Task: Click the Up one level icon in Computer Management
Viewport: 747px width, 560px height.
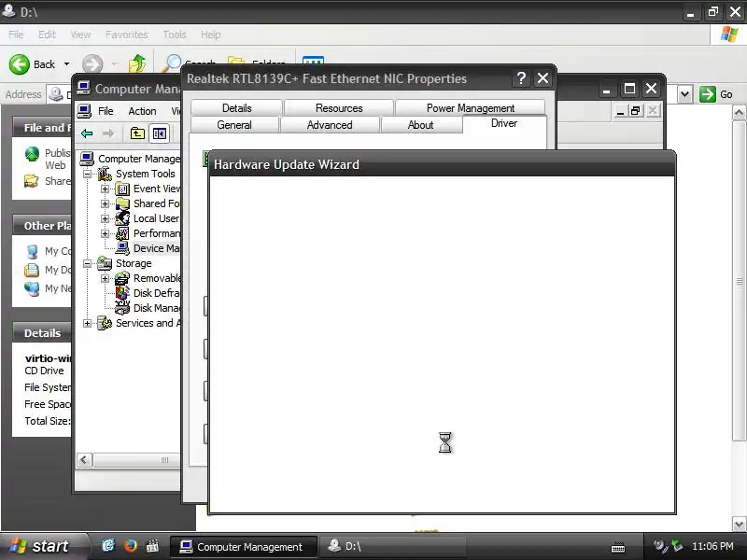Action: pyautogui.click(x=137, y=133)
